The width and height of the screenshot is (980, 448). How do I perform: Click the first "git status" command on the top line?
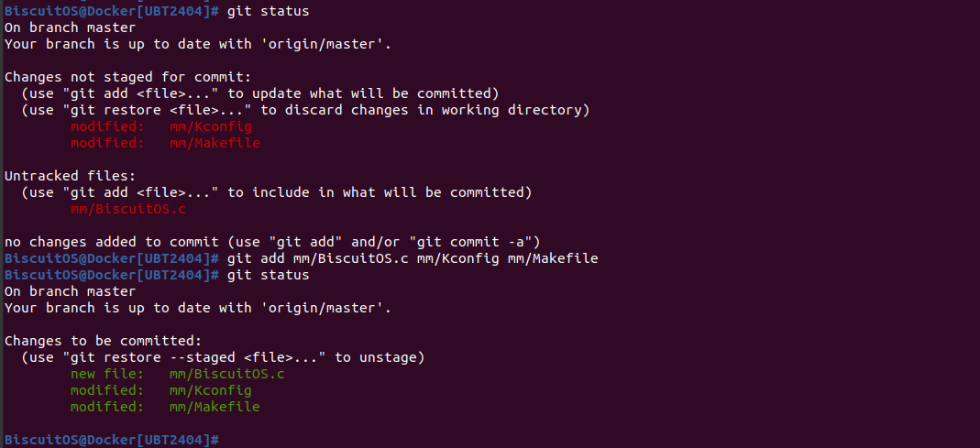coord(268,11)
